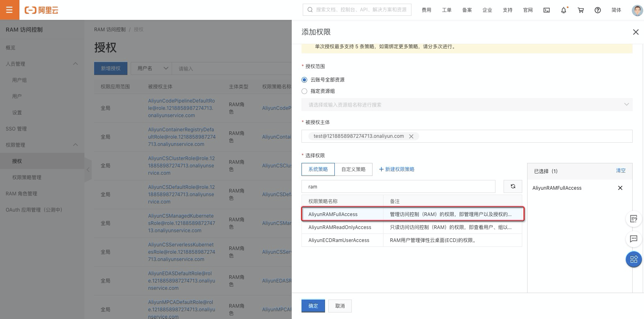Close the 添加权限 panel
Viewport: 644px width, 319px height.
635,32
